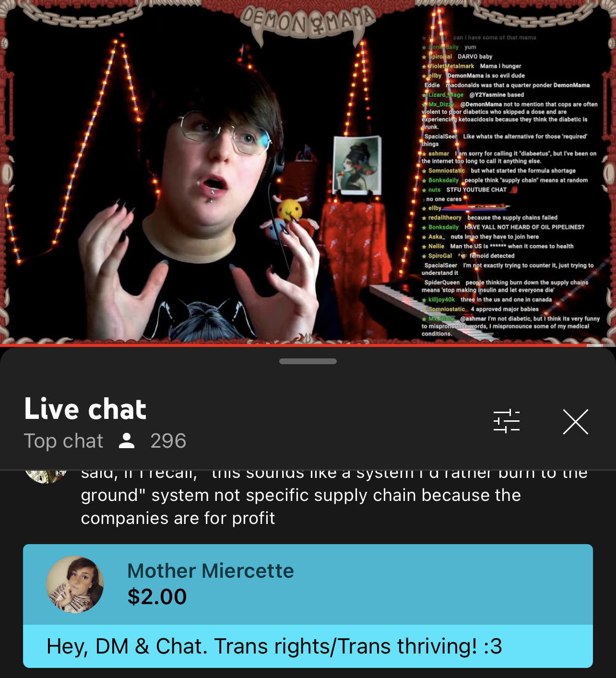Tap the partially hidden commenter avatar
The height and width of the screenshot is (678, 616).
click(x=46, y=476)
